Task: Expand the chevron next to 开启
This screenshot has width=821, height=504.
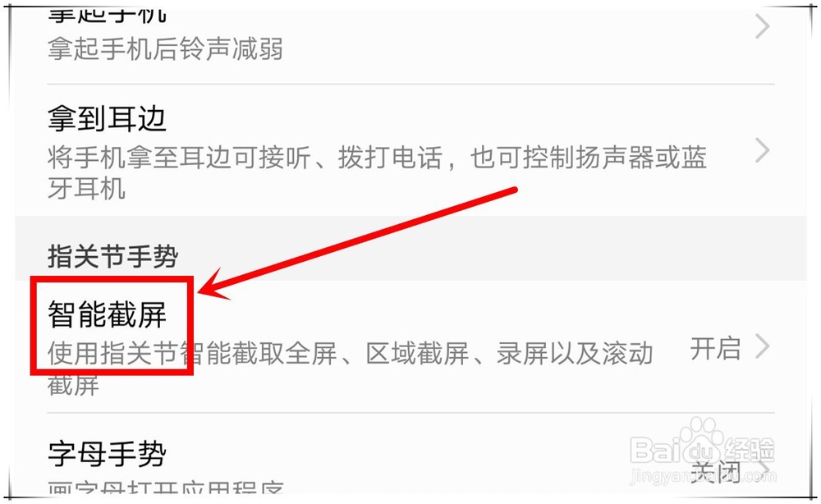Action: tap(763, 346)
